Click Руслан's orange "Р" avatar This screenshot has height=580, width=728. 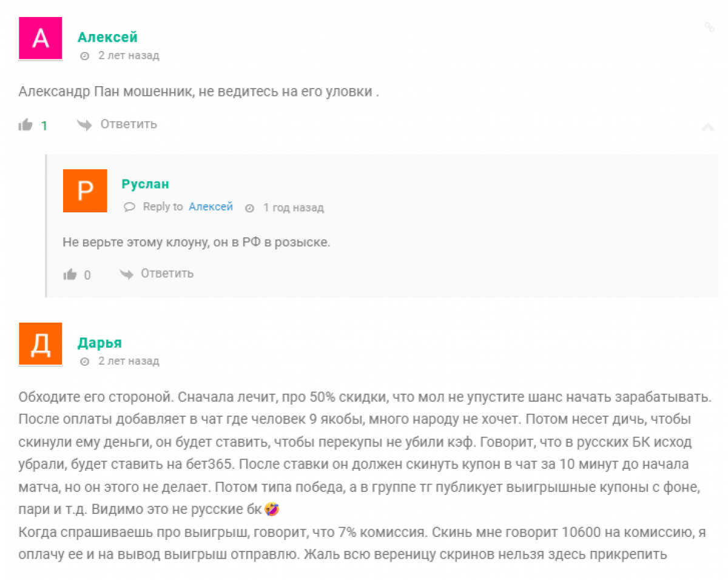(x=85, y=191)
